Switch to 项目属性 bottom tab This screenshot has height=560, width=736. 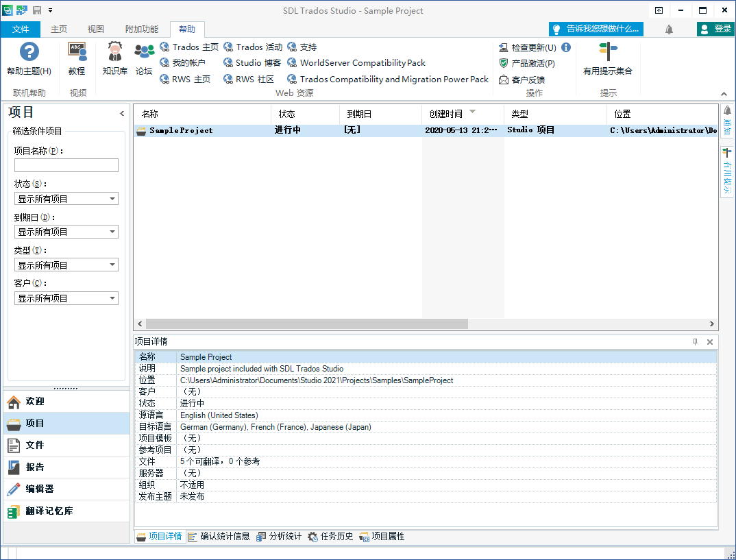pyautogui.click(x=382, y=537)
